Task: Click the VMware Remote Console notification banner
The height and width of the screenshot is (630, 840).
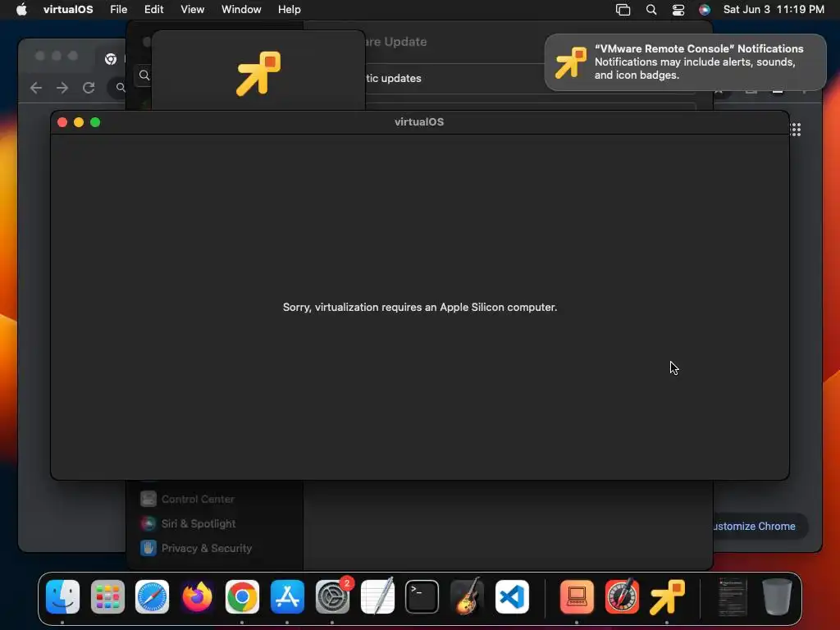Action: [685, 62]
